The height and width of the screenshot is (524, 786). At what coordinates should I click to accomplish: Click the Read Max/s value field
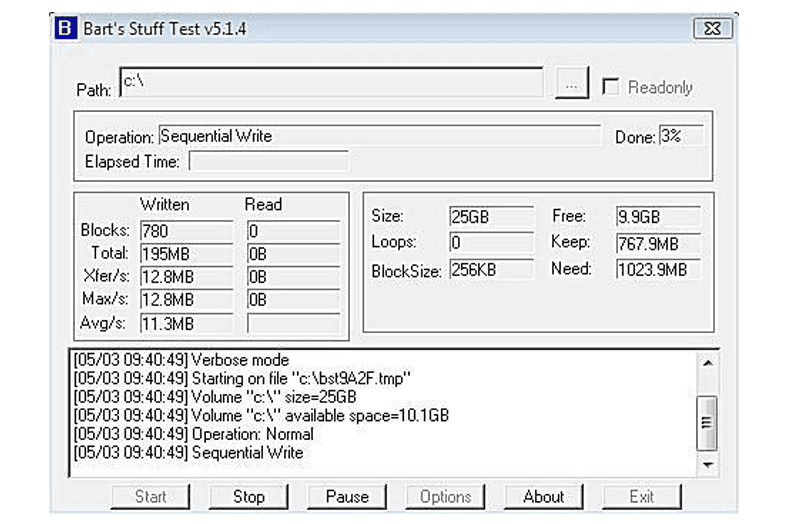tap(294, 300)
